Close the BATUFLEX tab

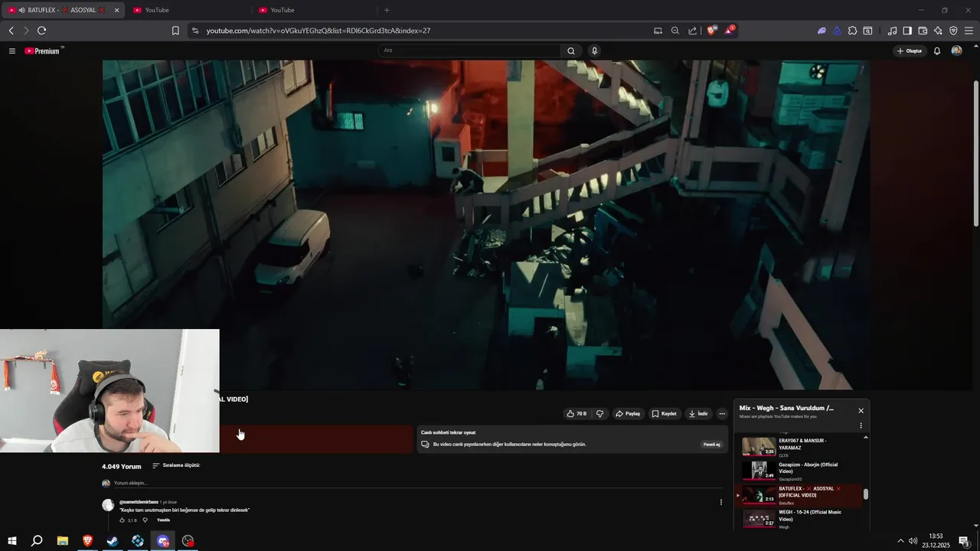tap(116, 10)
